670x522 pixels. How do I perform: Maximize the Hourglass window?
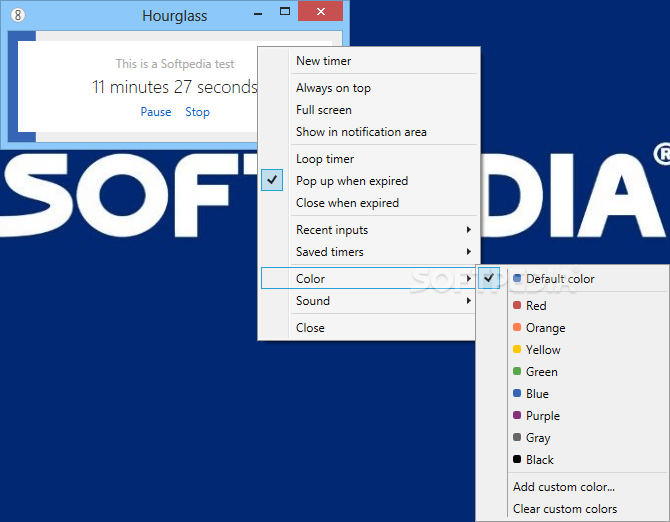(x=285, y=12)
